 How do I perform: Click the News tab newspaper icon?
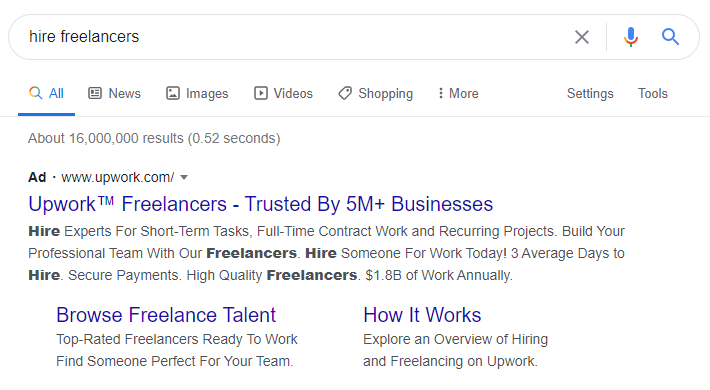pyautogui.click(x=95, y=93)
